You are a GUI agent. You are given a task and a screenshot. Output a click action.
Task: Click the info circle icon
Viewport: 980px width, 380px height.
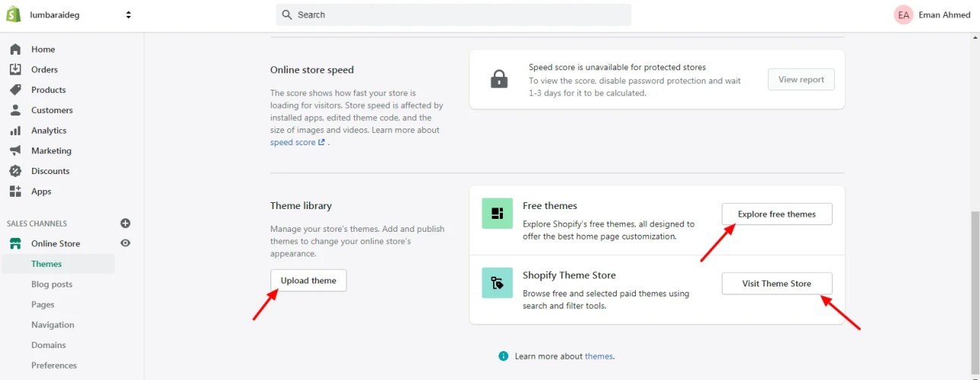click(x=503, y=356)
